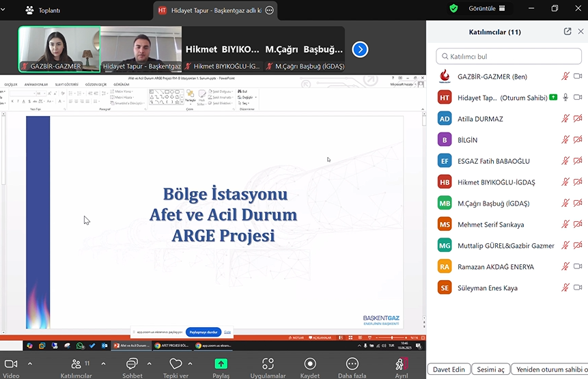The width and height of the screenshot is (588, 379).
Task: Click the Katılımcı bul search field
Action: point(509,56)
